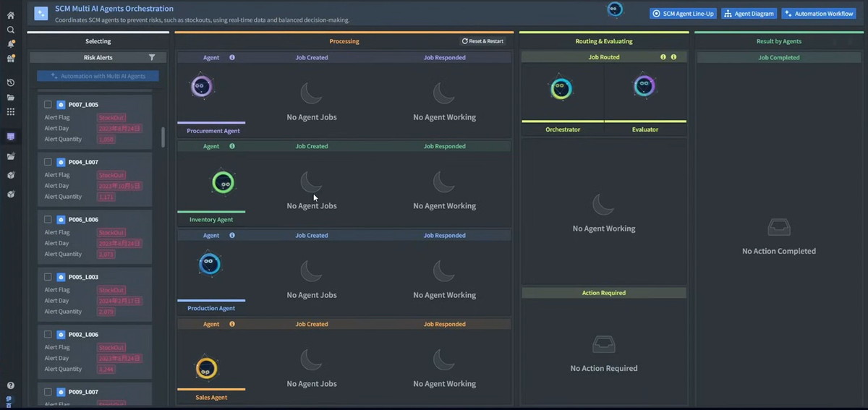
Task: Click the Reset & Restart button
Action: pos(483,41)
